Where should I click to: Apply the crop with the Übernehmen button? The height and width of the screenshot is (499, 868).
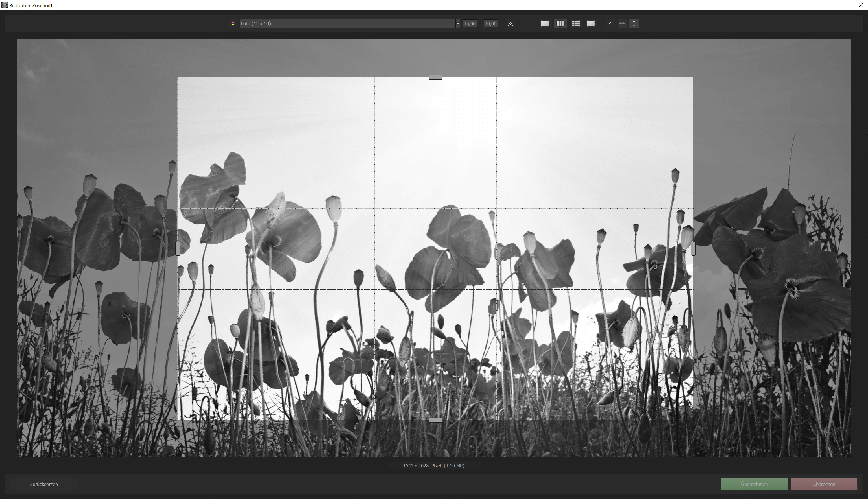click(754, 484)
